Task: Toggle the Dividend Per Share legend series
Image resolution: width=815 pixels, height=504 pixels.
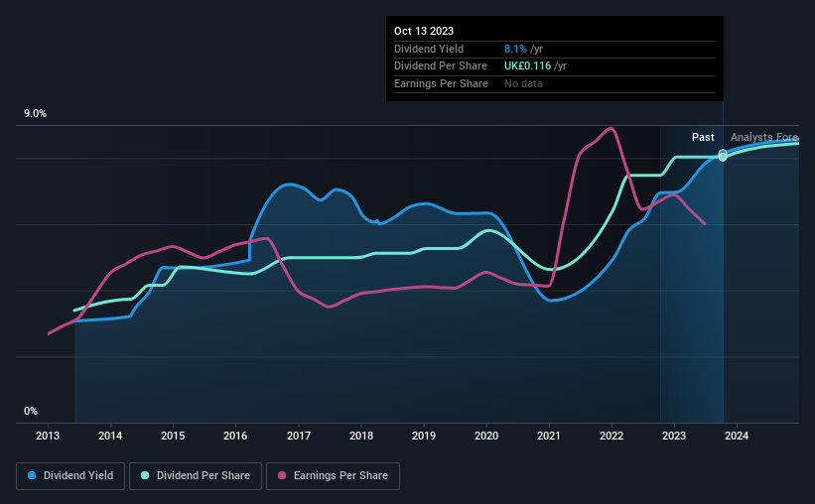Action: pyautogui.click(x=196, y=476)
